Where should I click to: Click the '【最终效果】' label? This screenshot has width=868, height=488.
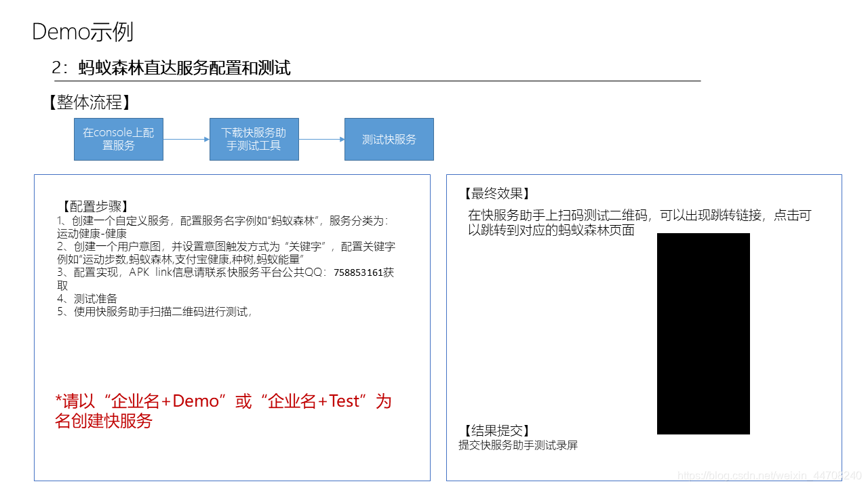pyautogui.click(x=496, y=194)
